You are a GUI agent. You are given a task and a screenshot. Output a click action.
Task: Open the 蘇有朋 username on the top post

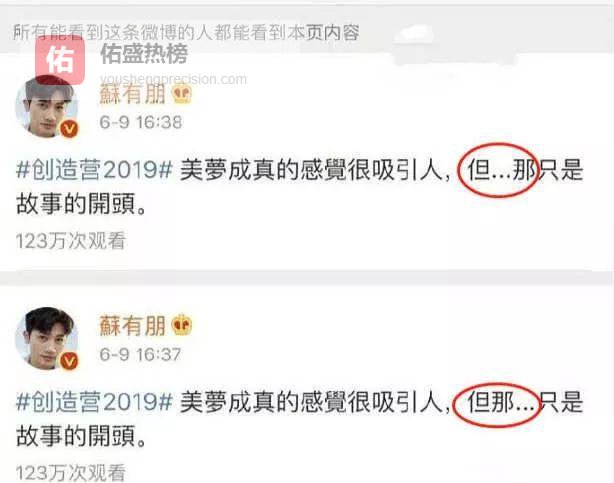coord(132,94)
